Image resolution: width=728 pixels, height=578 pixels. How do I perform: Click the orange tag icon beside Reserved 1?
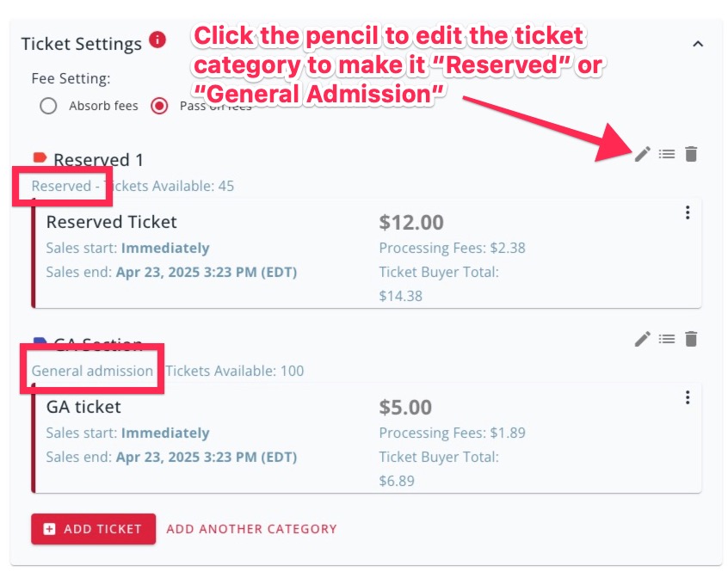[40, 157]
